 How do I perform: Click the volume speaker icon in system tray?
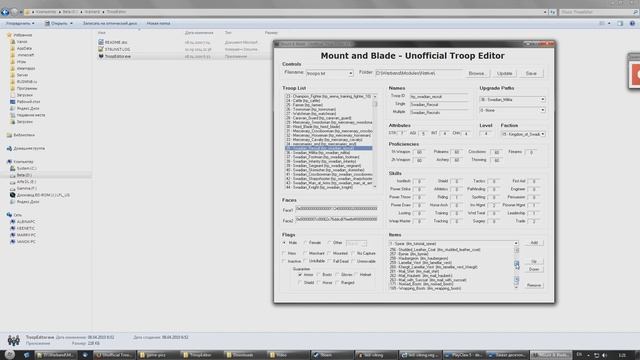pyautogui.click(x=604, y=356)
